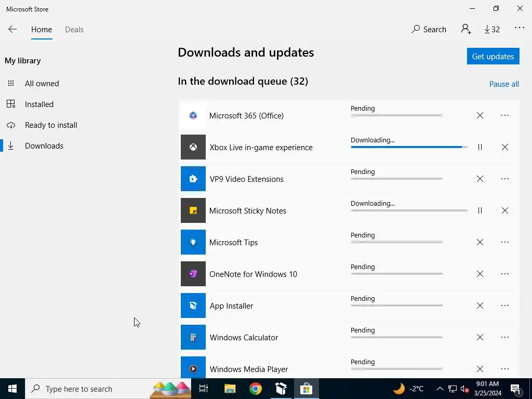
Task: Launch Google Chrome from the taskbar
Action: [256, 389]
